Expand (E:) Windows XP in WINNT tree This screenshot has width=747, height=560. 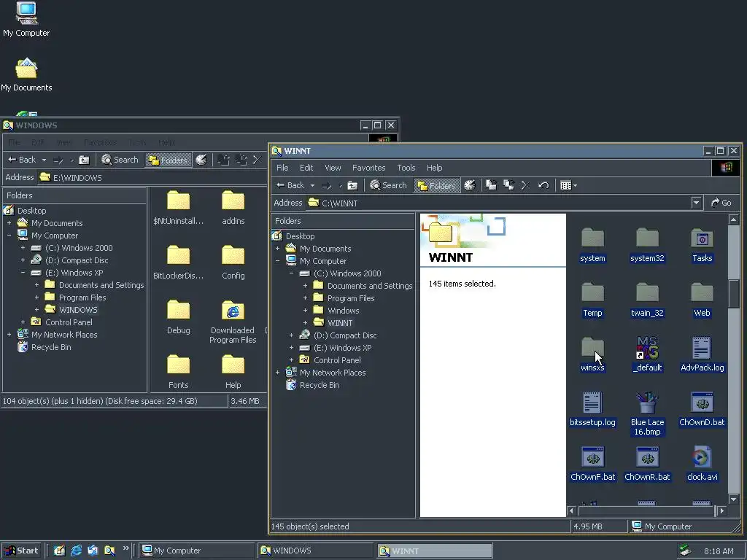[291, 348]
